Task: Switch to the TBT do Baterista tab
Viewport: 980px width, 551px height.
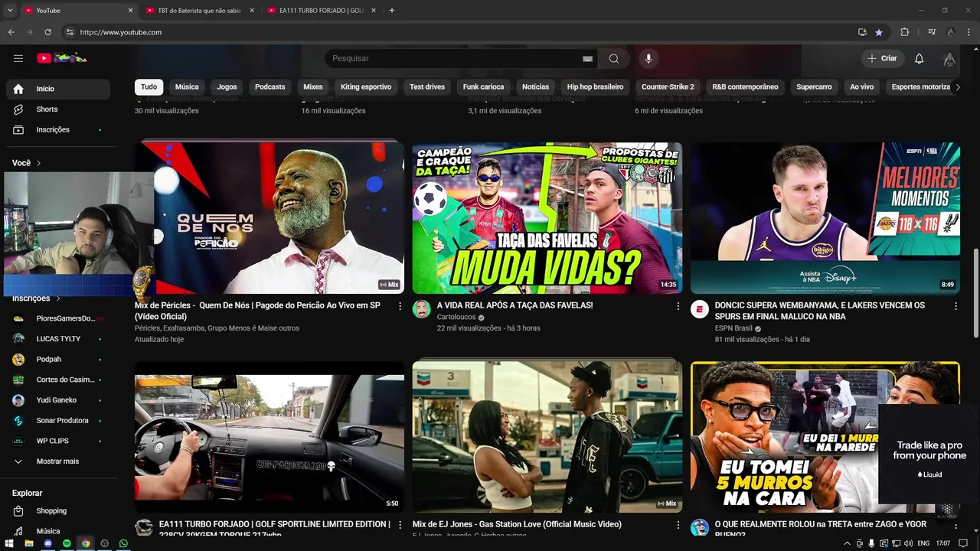Action: pos(201,11)
